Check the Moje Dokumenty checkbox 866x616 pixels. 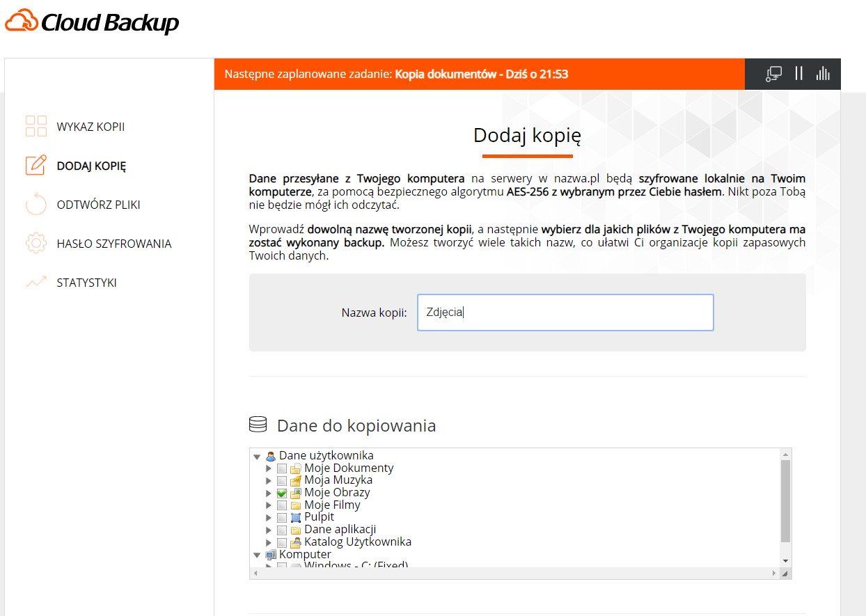pos(281,468)
